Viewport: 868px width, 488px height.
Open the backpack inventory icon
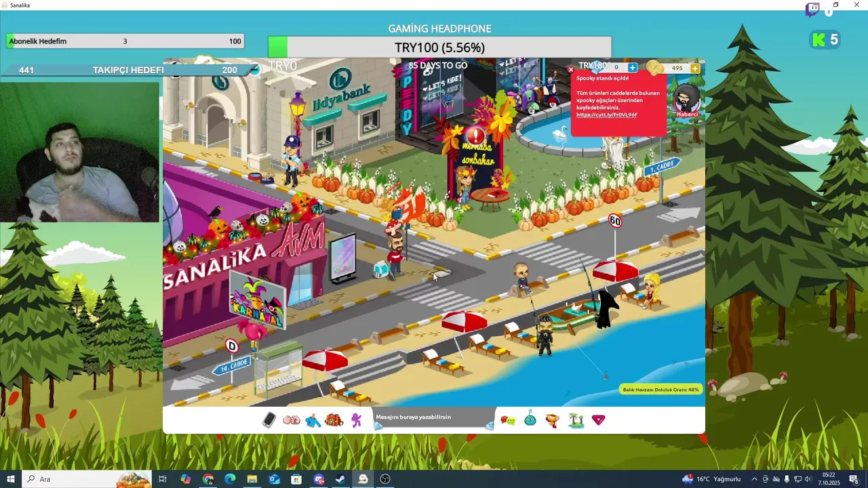click(334, 420)
